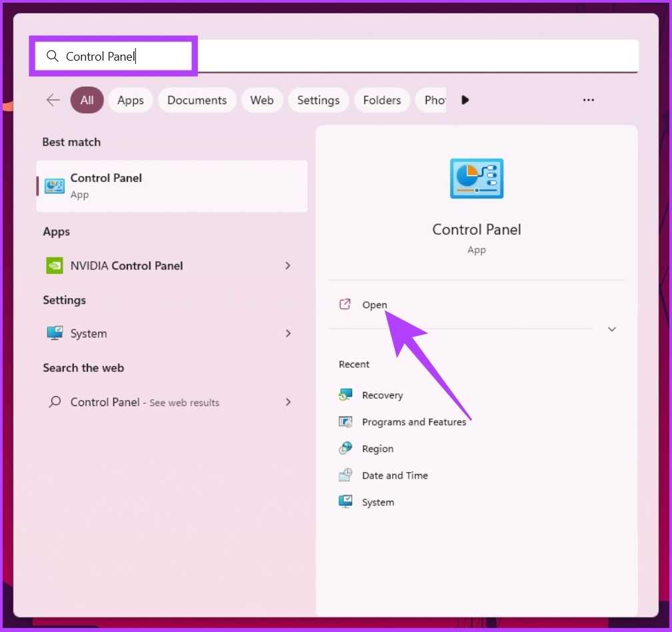Click the back arrow icon
Viewport: 672px width, 632px height.
pyautogui.click(x=53, y=100)
